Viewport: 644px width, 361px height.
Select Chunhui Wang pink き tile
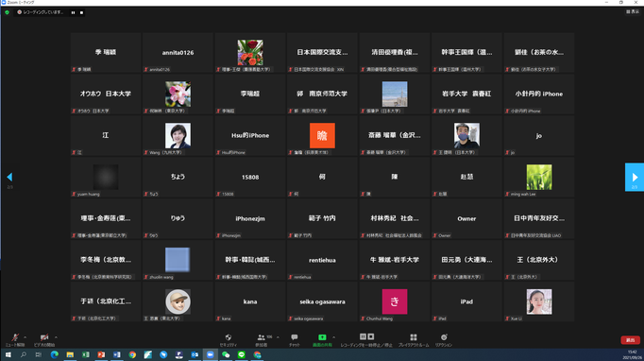(395, 301)
